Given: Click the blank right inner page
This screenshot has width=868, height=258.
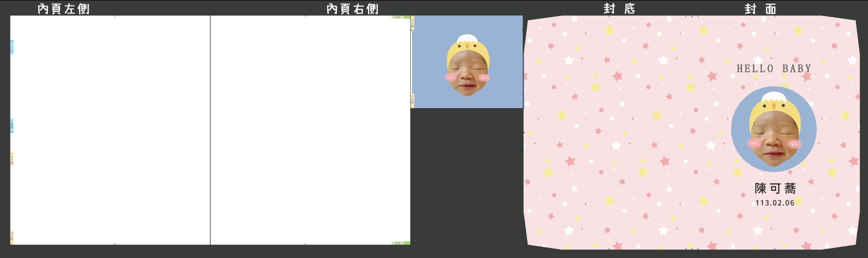Looking at the screenshot, I should pyautogui.click(x=310, y=130).
